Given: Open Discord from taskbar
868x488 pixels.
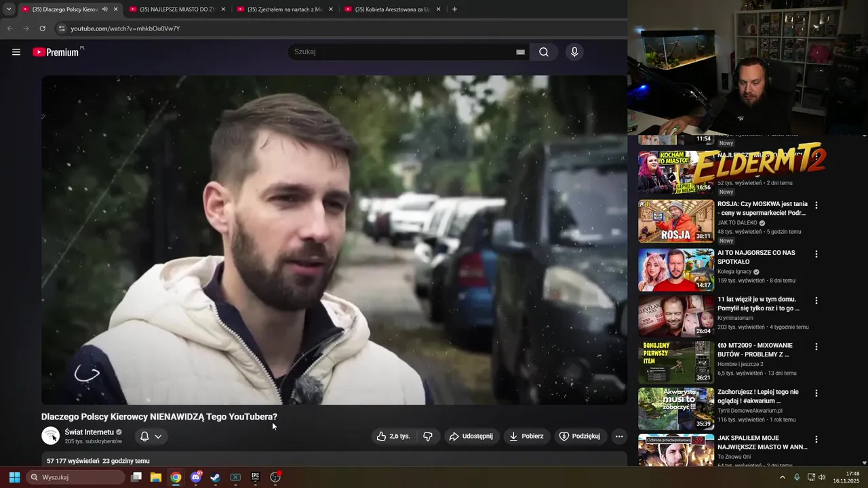Looking at the screenshot, I should [196, 477].
